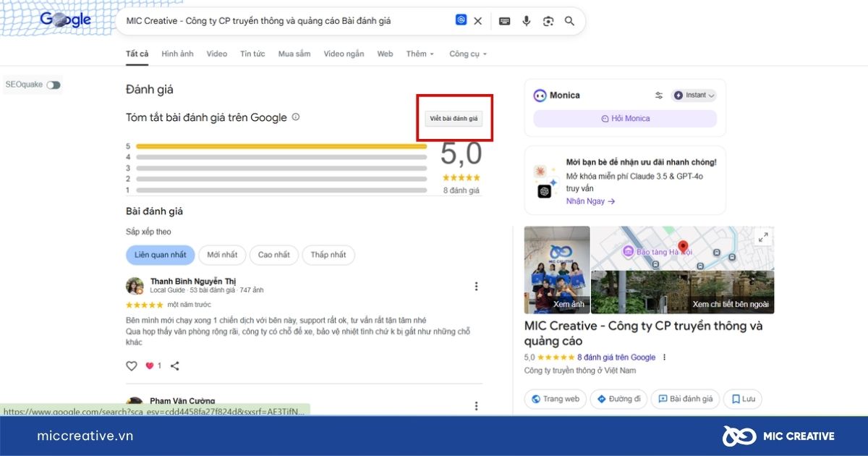
Task: Like Thanh Bình's review with outline heart
Action: pyautogui.click(x=132, y=366)
